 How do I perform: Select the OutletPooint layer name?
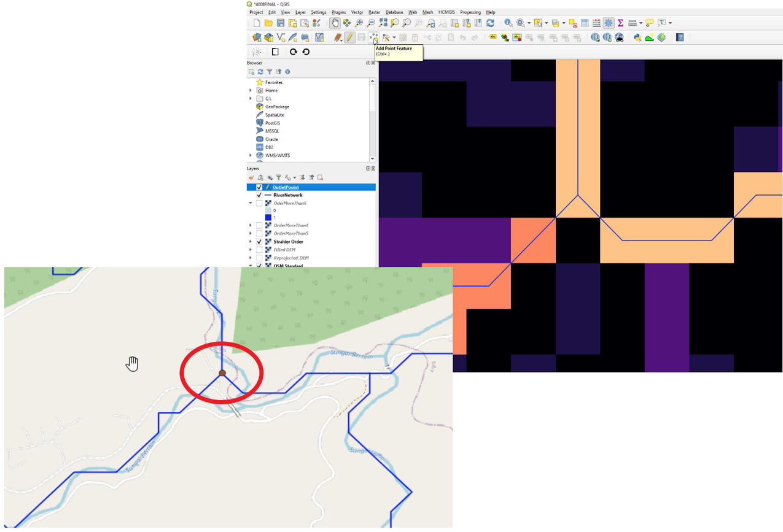pyautogui.click(x=286, y=187)
